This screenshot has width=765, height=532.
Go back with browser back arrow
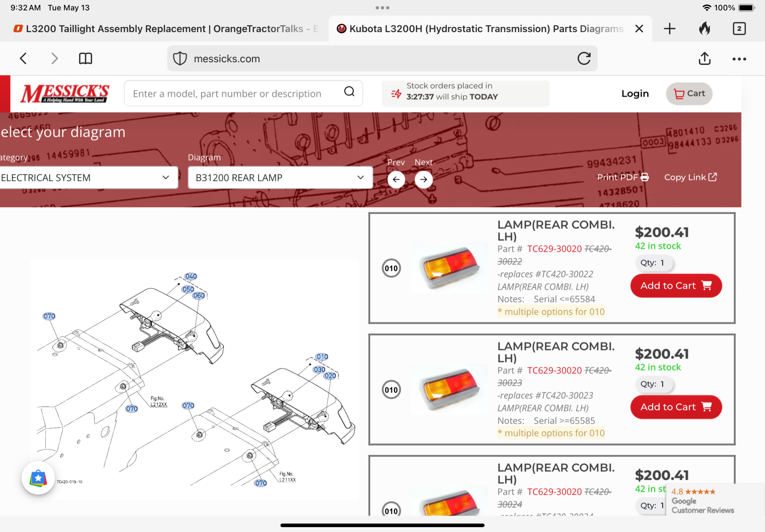(x=24, y=59)
